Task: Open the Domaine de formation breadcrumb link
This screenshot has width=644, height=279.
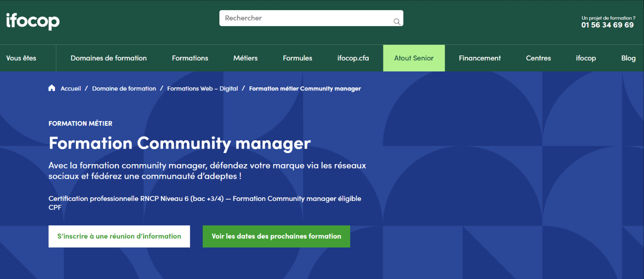Action: pos(124,88)
